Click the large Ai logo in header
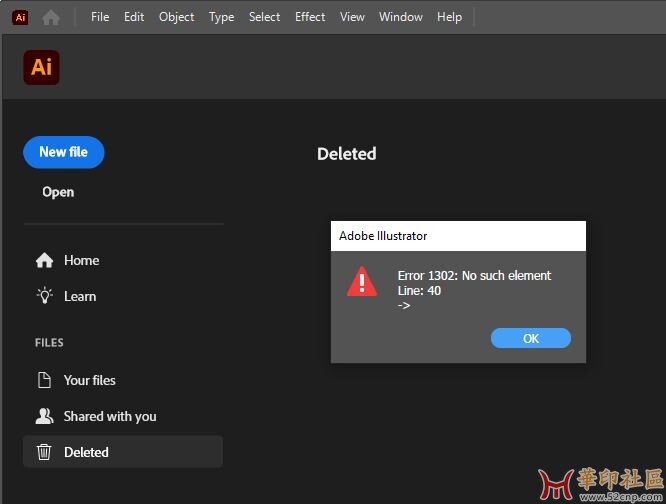Image resolution: width=666 pixels, height=504 pixels. point(41,68)
